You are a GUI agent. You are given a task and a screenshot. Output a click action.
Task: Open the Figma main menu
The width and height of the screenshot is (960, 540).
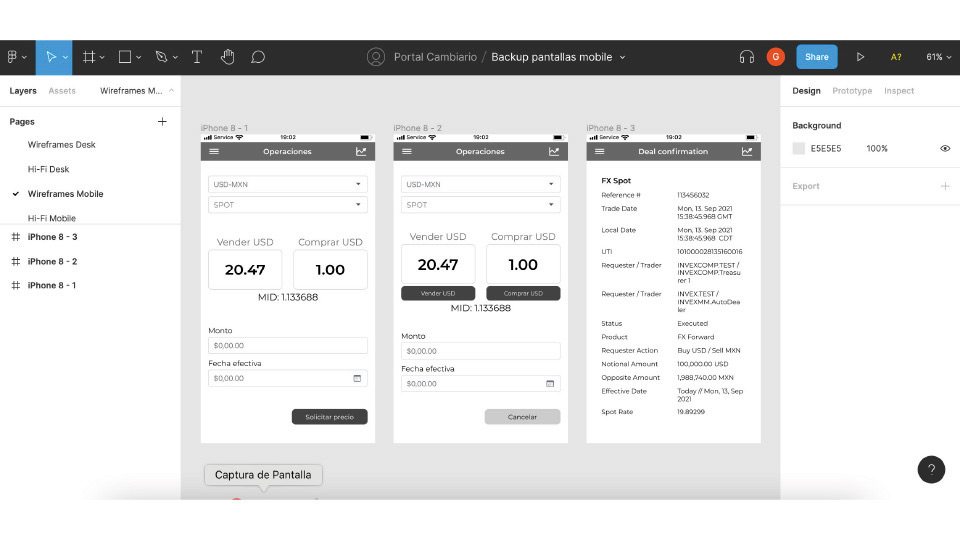tap(16, 57)
